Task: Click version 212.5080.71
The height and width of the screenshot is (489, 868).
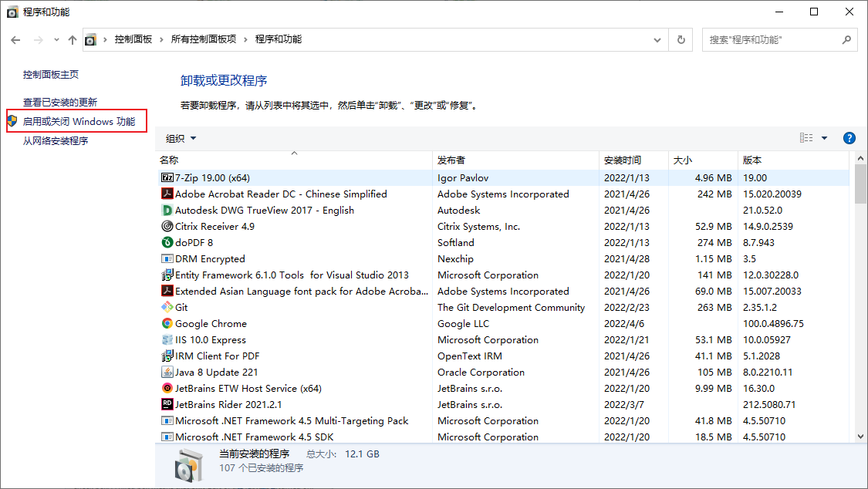Action: 769,404
